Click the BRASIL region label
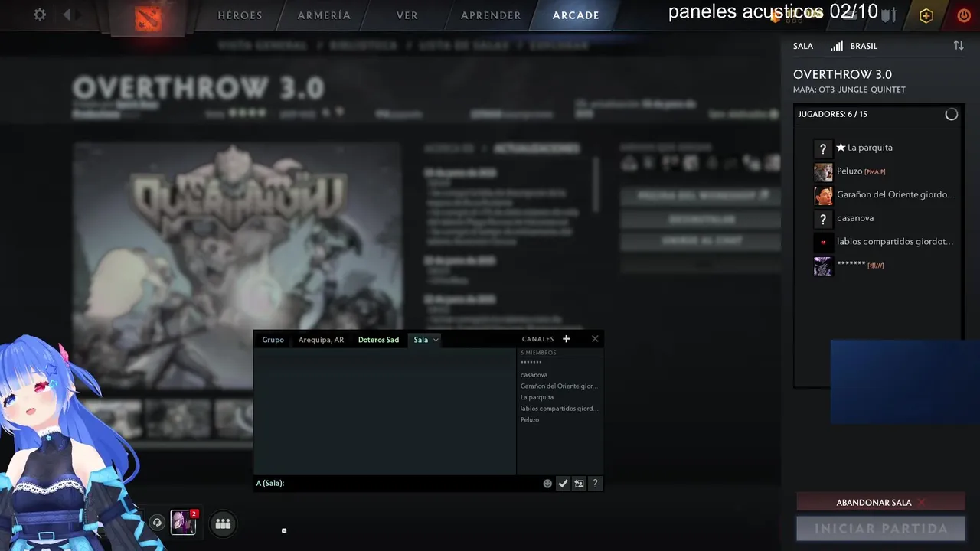 [864, 46]
